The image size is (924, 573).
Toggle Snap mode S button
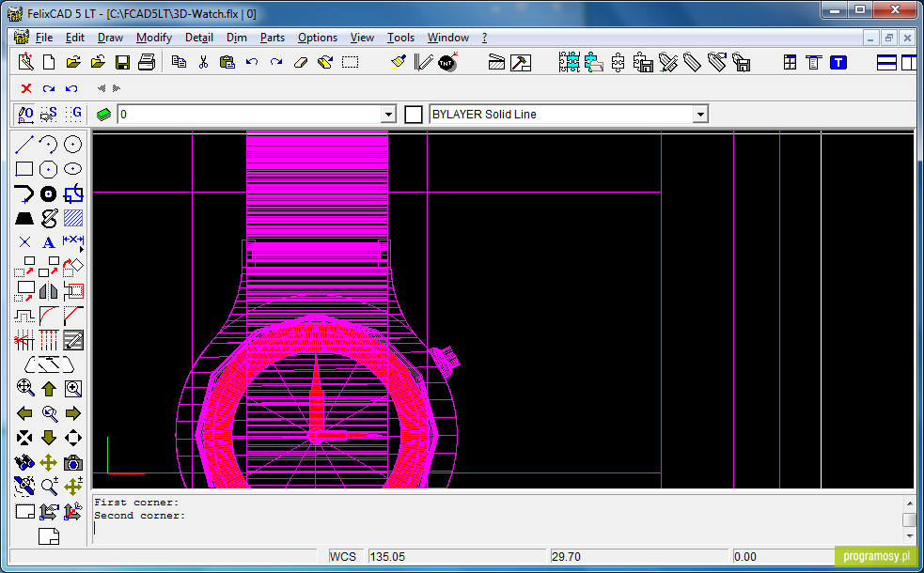(x=49, y=115)
